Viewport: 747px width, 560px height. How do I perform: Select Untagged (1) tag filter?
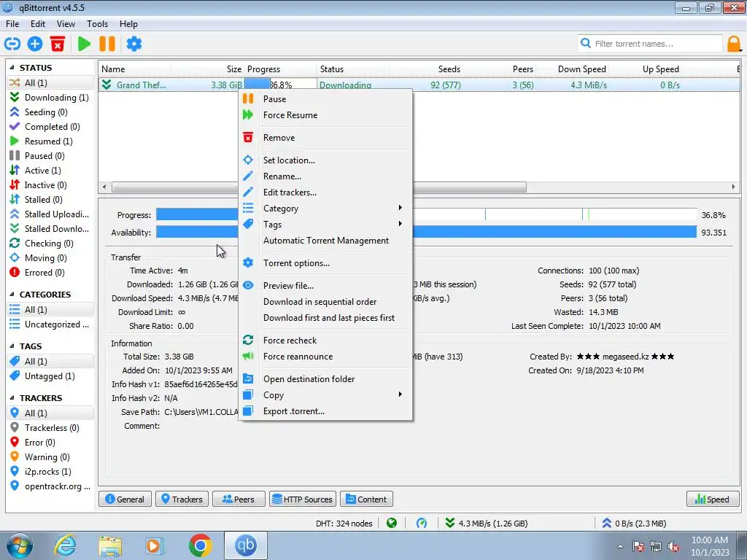click(50, 376)
